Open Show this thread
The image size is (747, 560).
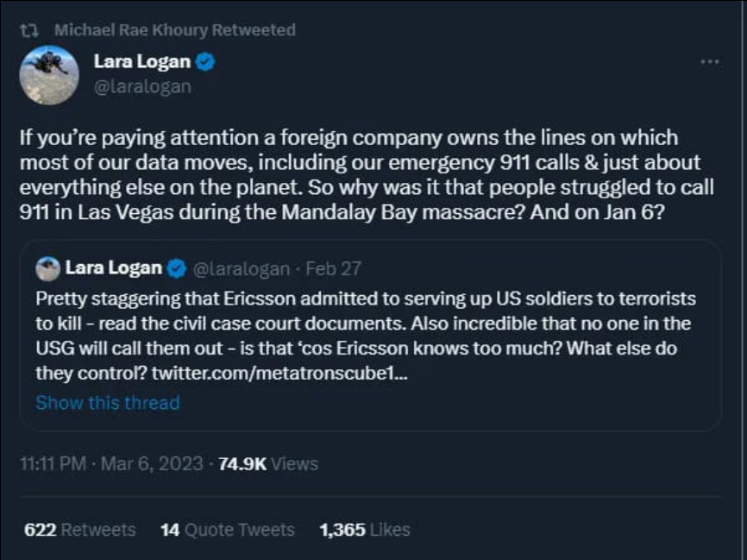(107, 402)
